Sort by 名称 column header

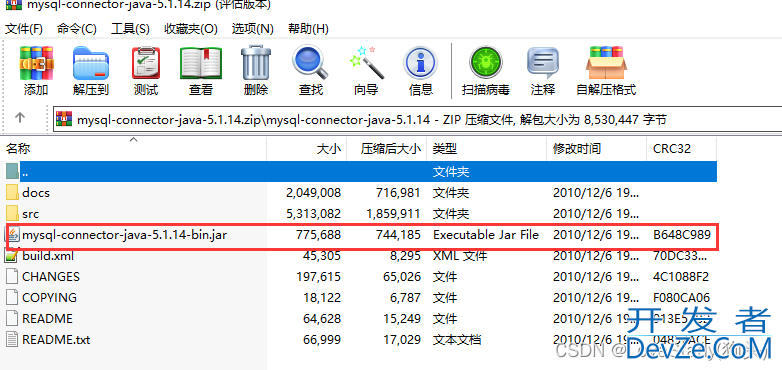134,149
